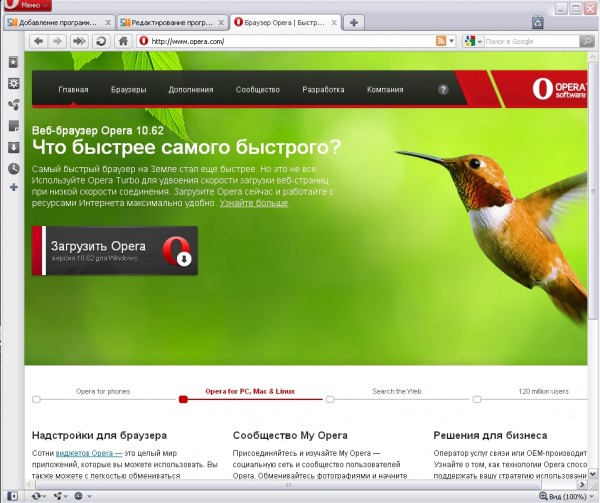Screen dimensions: 600x503
Task: Click the Opera Link sync icon in status bar
Action: [x=36, y=496]
